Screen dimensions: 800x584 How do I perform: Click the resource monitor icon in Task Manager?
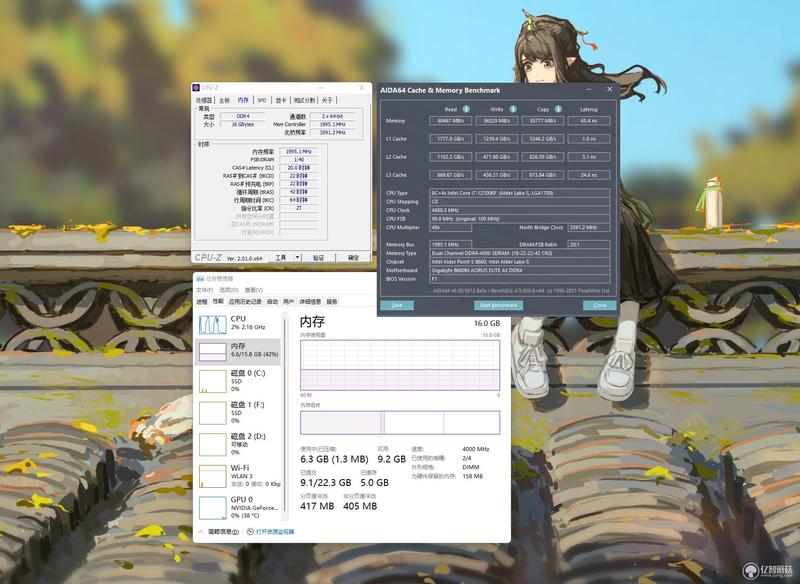point(250,531)
